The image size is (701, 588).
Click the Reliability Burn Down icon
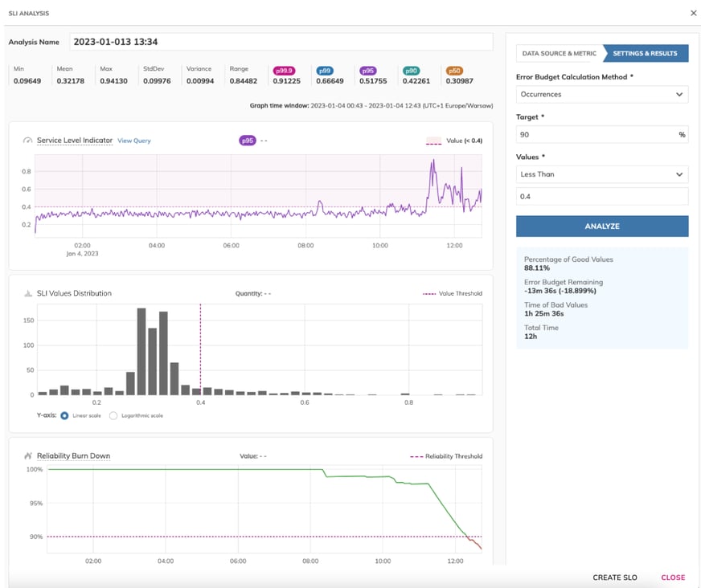tap(27, 455)
